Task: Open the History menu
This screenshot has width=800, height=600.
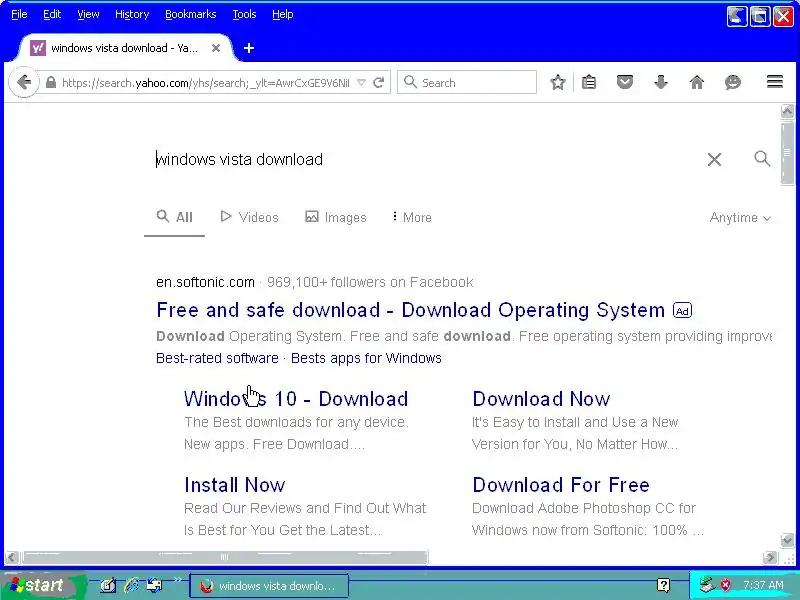Action: coord(132,14)
